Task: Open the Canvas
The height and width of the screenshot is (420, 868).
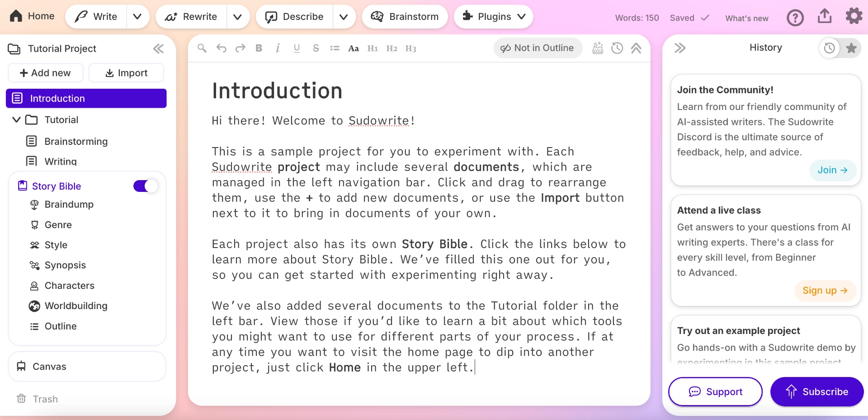Action: (87, 367)
